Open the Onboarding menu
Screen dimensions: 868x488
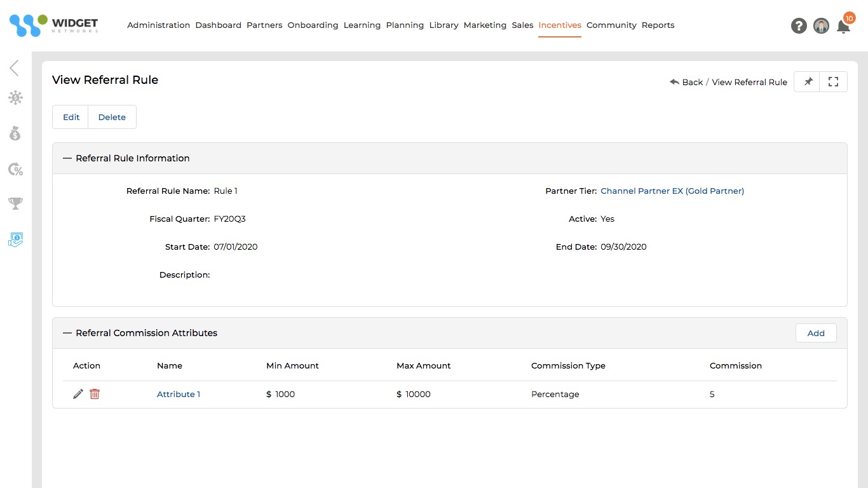313,25
